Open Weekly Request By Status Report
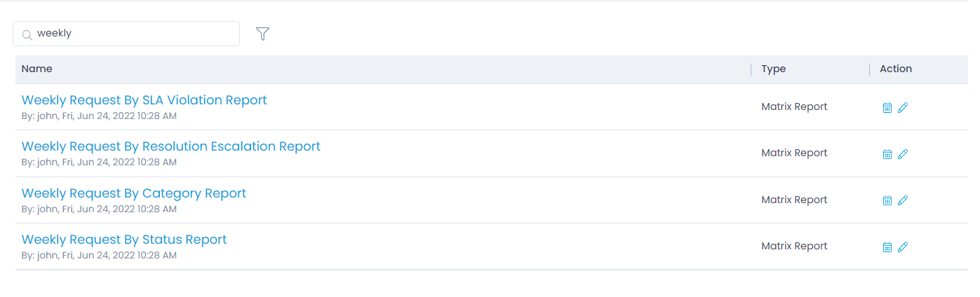 (124, 240)
